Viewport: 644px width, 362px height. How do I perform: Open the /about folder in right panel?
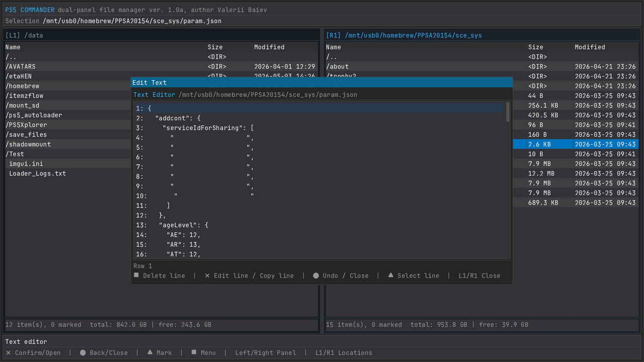tap(482, 66)
